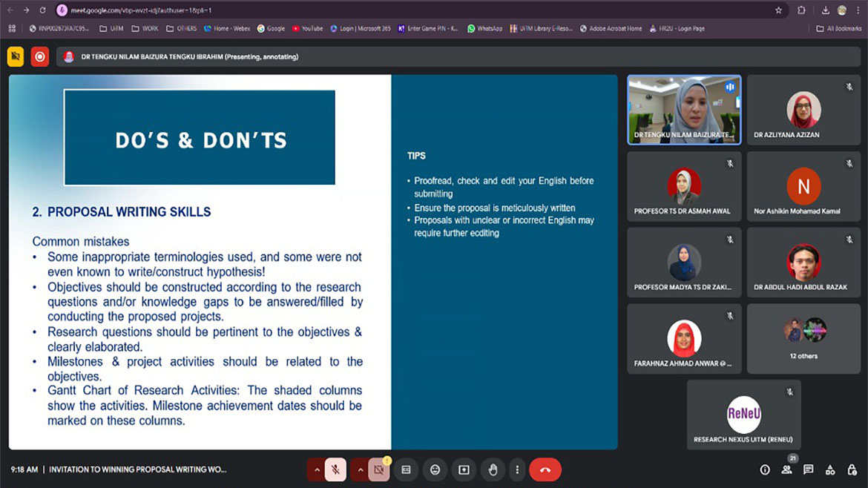Open Home - Webex bookmark
This screenshot has height=488, width=868.
[227, 28]
